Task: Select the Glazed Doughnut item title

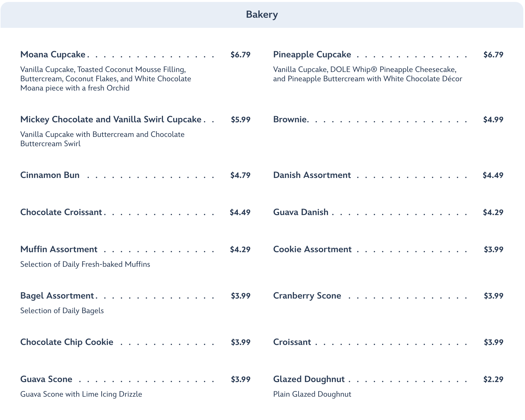Action: click(309, 379)
